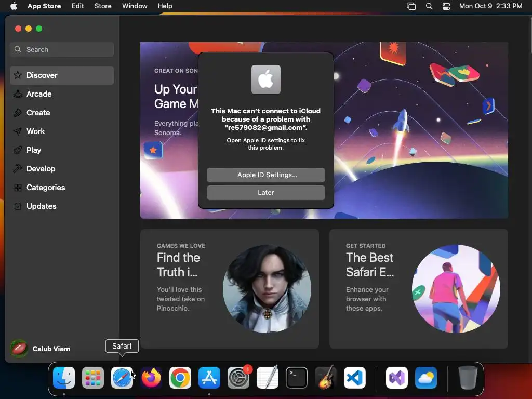Click the Stage Manager menu bar icon
532x399 pixels.
point(411,6)
